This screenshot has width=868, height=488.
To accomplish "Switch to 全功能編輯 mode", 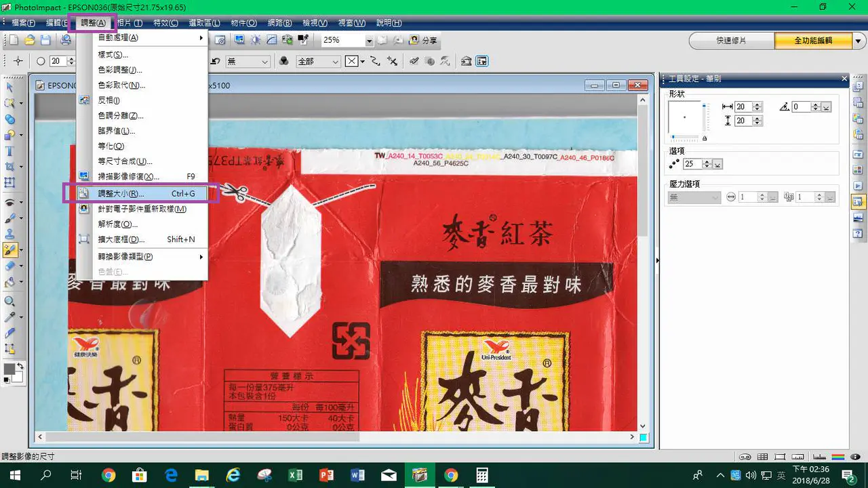I will pos(813,41).
